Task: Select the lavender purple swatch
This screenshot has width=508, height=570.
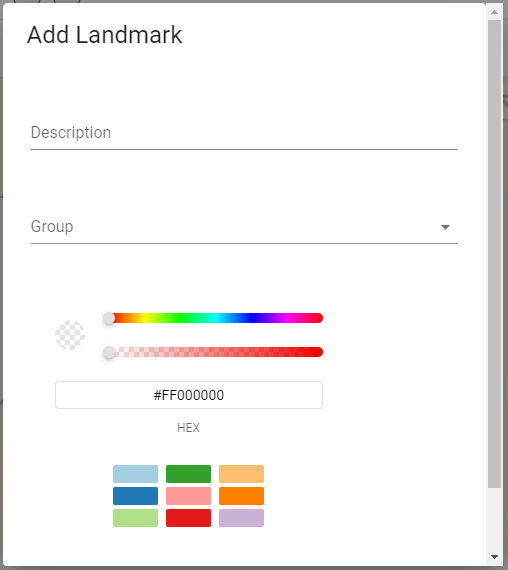Action: pos(241,518)
